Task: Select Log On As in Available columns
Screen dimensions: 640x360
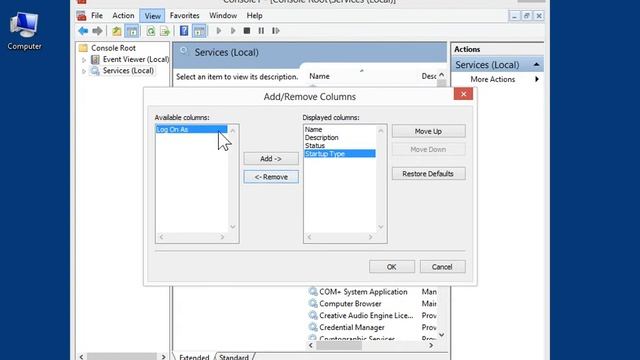Action: coord(191,129)
